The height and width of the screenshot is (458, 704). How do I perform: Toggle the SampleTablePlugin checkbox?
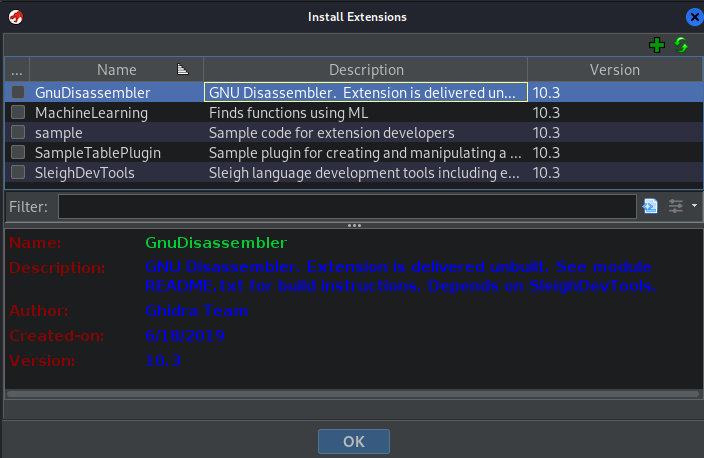18,152
